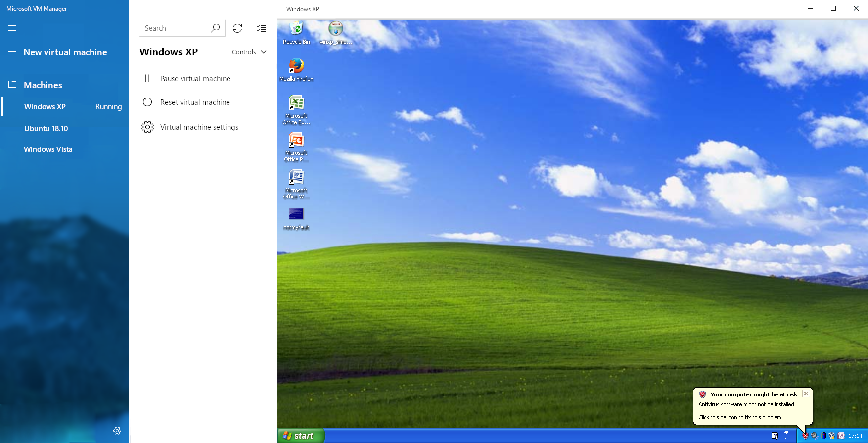Click the balloon text to fix problem
This screenshot has width=868, height=443.
coord(740,417)
